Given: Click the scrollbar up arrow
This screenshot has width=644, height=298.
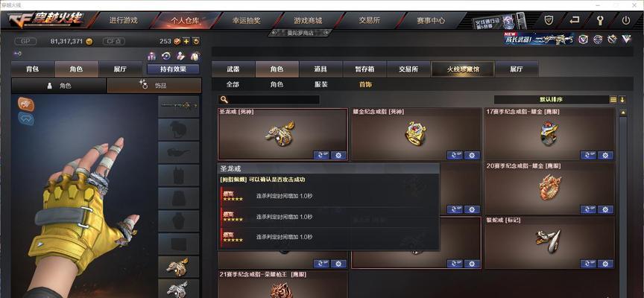Looking at the screenshot, I should 623,112.
